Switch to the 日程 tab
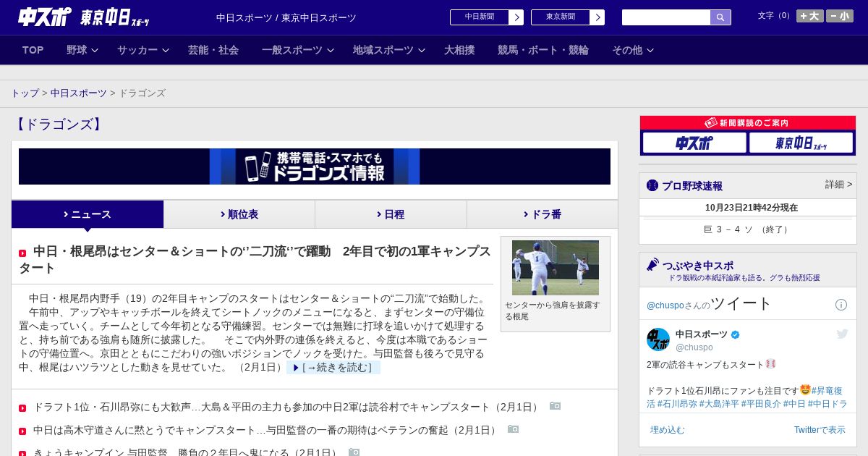This screenshot has height=456, width=868. pos(391,214)
